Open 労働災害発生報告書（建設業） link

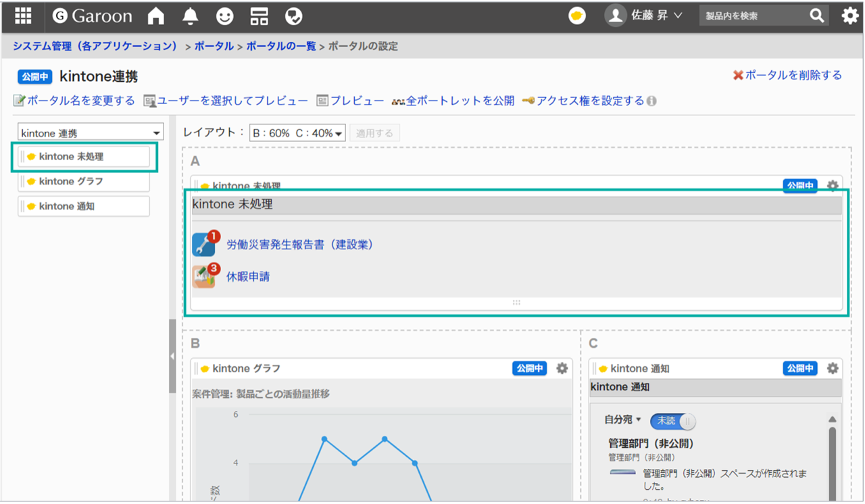pos(301,245)
